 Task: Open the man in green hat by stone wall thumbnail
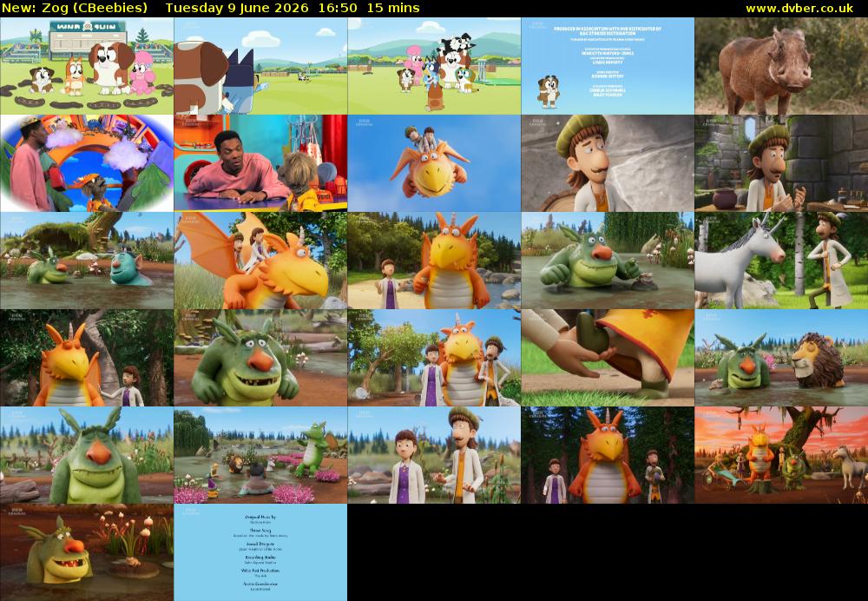click(781, 163)
